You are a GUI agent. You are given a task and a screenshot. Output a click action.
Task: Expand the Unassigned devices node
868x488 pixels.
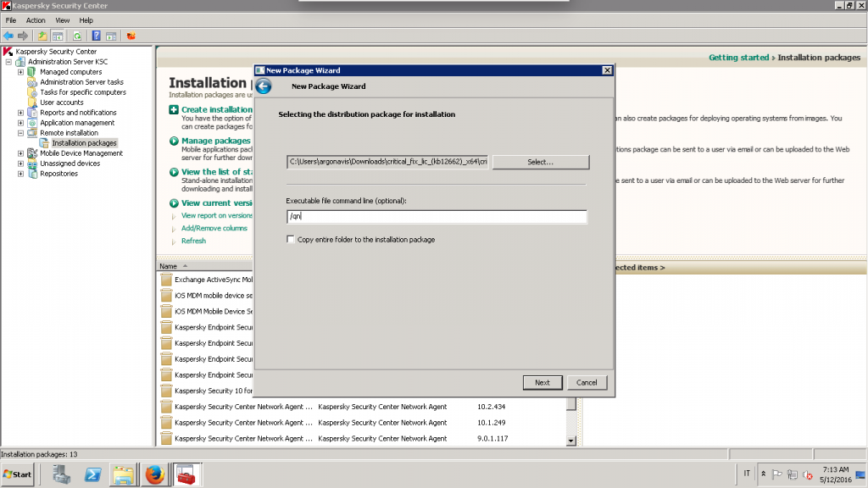click(x=20, y=164)
